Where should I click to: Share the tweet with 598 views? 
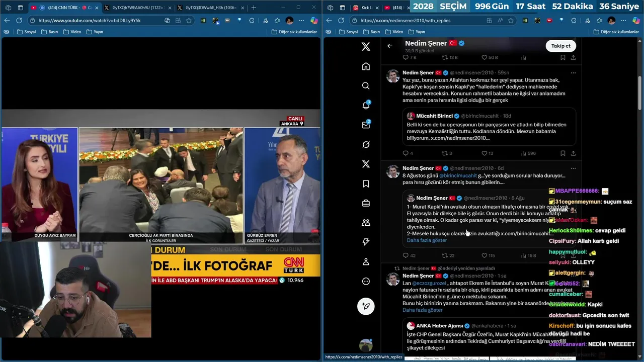pos(573,153)
